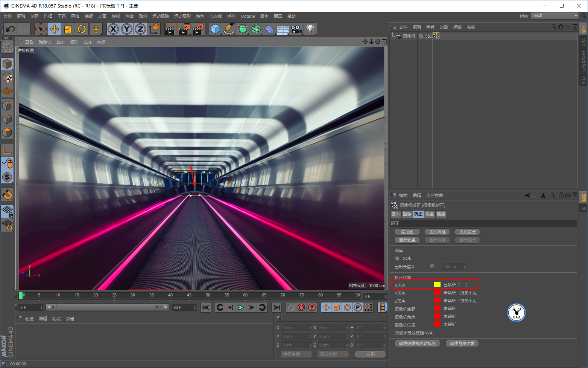Open the 运动图形 menu

point(182,16)
